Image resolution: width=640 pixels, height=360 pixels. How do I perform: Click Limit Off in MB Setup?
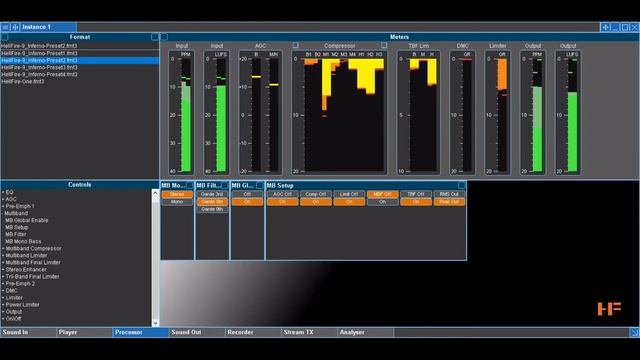pyautogui.click(x=349, y=194)
